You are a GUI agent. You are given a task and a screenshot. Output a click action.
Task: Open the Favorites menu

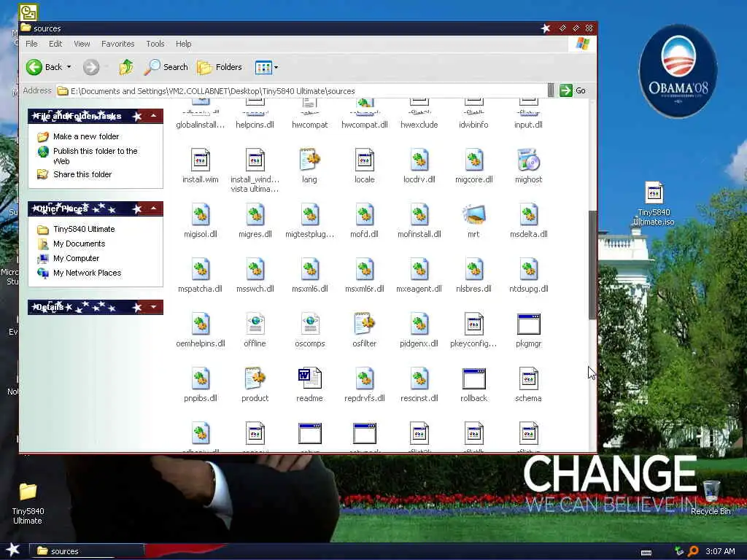pos(117,44)
